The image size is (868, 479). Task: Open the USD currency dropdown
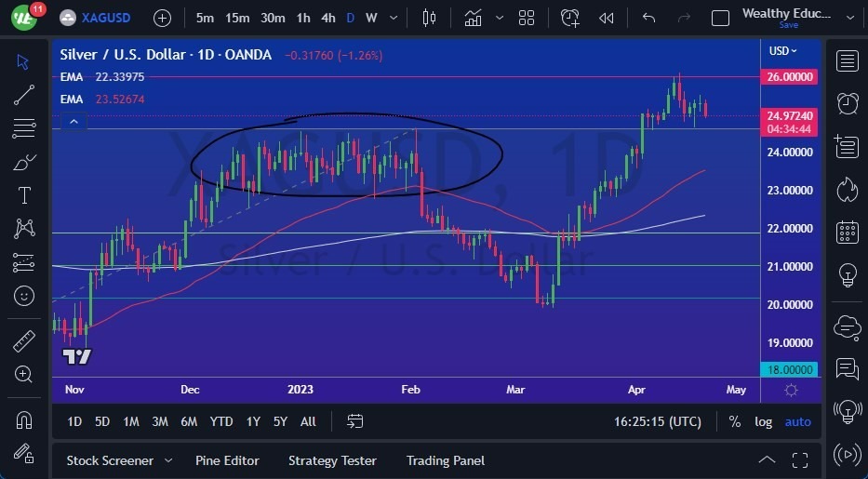pyautogui.click(x=782, y=51)
